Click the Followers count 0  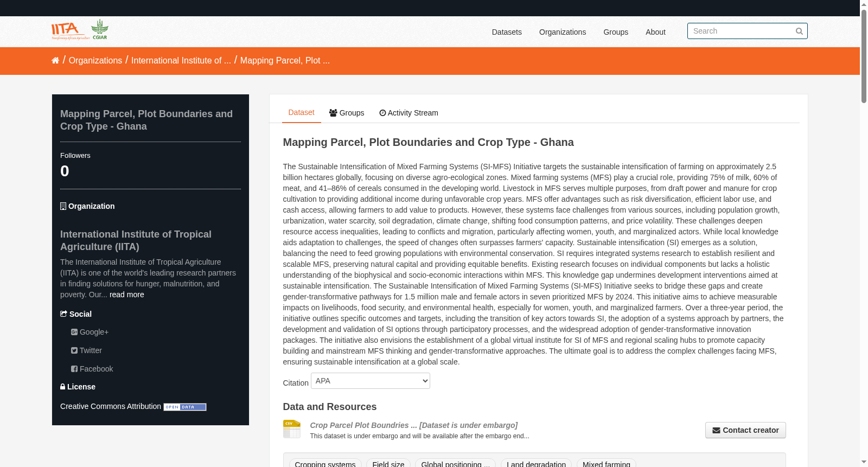[65, 171]
